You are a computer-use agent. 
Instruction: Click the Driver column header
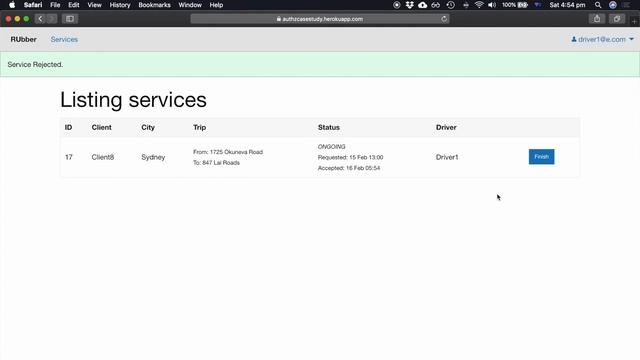(x=446, y=127)
